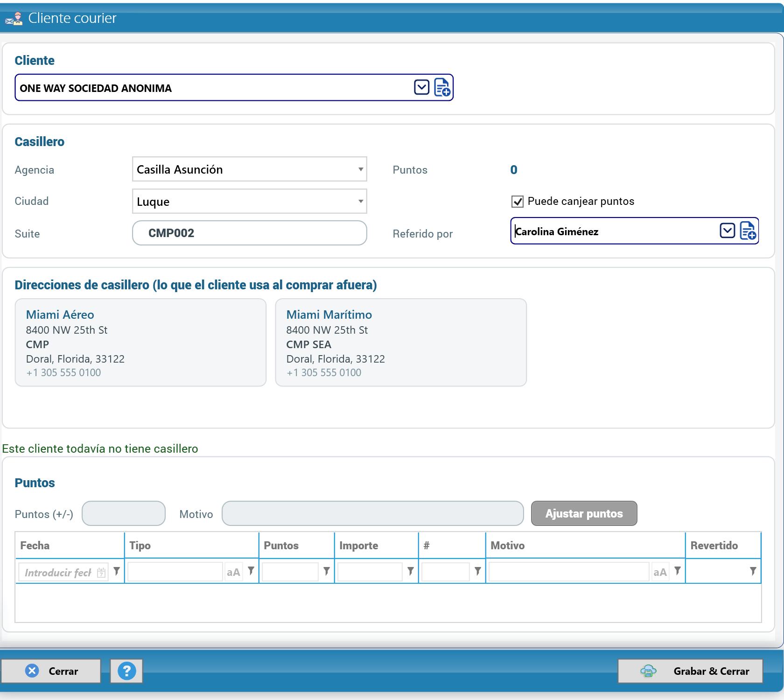Sort by Revertido column header
This screenshot has height=700, width=784.
pos(723,546)
